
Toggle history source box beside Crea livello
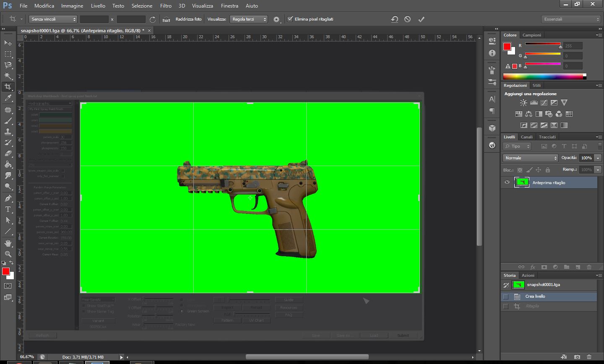pyautogui.click(x=506, y=296)
